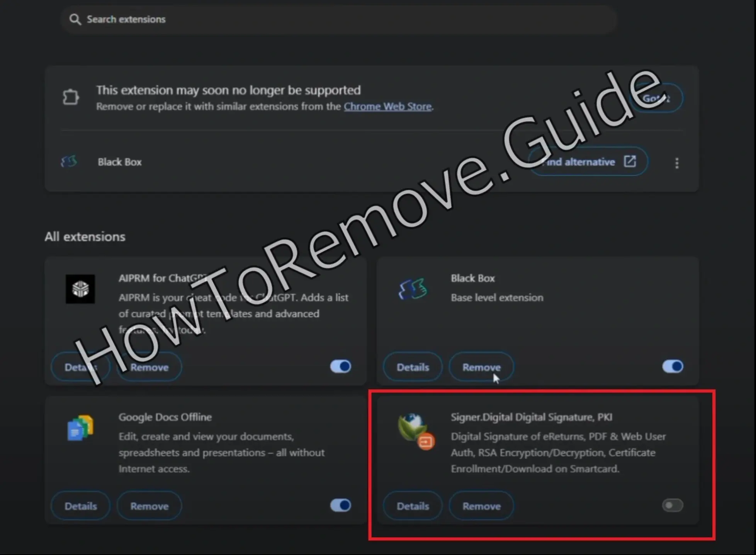
Task: Open three-dot menu beside Black Box warning
Action: pyautogui.click(x=676, y=163)
